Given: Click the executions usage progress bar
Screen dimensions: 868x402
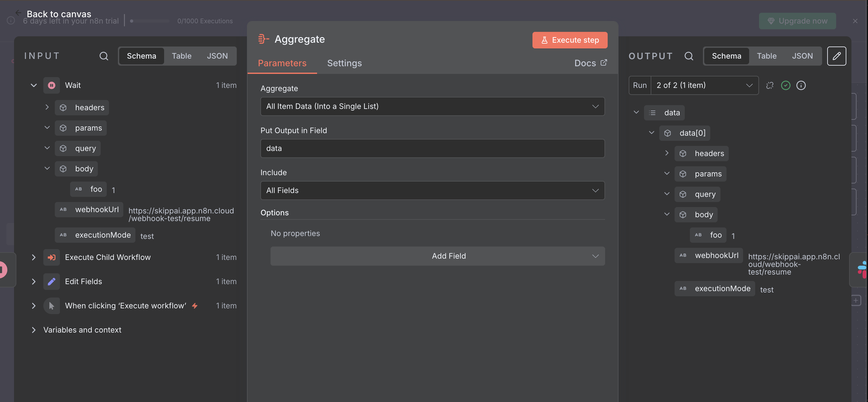Looking at the screenshot, I should click(150, 21).
